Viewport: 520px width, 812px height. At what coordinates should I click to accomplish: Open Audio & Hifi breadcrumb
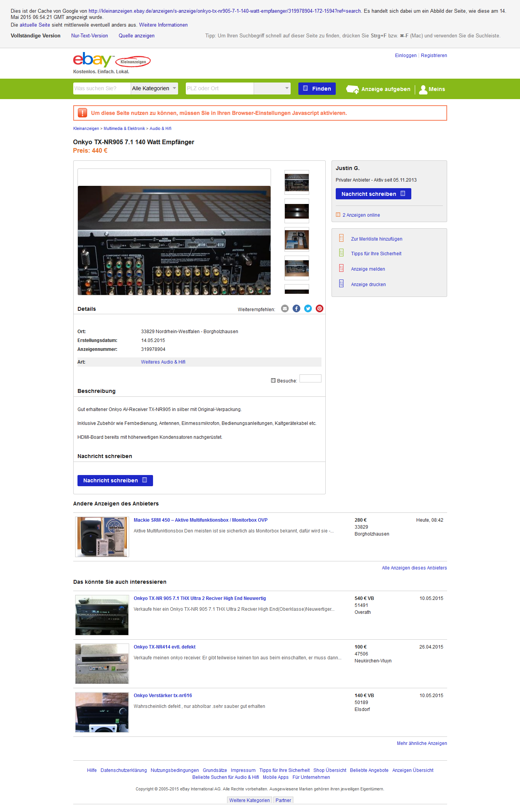tap(160, 128)
